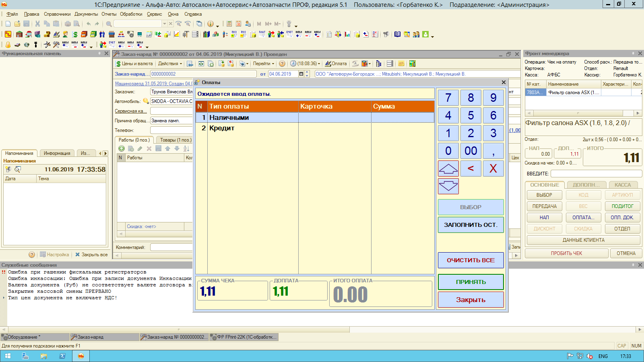Click the РКО cash expense icon
The height and width of the screenshot is (362, 644).
click(244, 34)
